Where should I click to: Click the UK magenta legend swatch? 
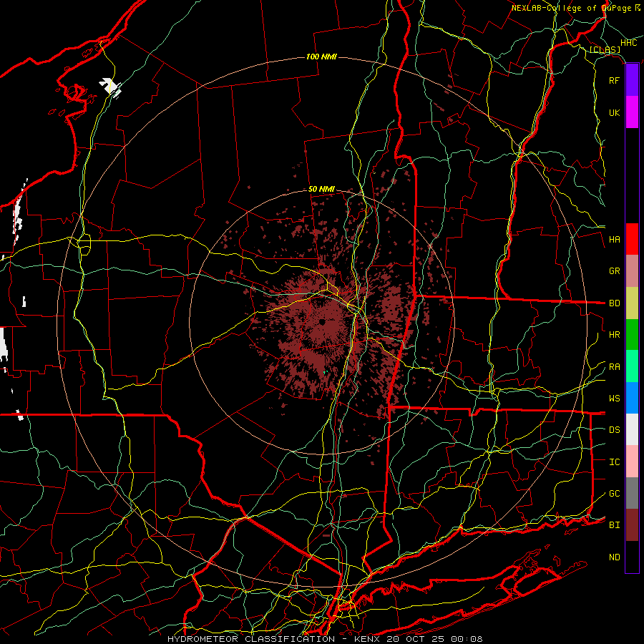point(632,112)
